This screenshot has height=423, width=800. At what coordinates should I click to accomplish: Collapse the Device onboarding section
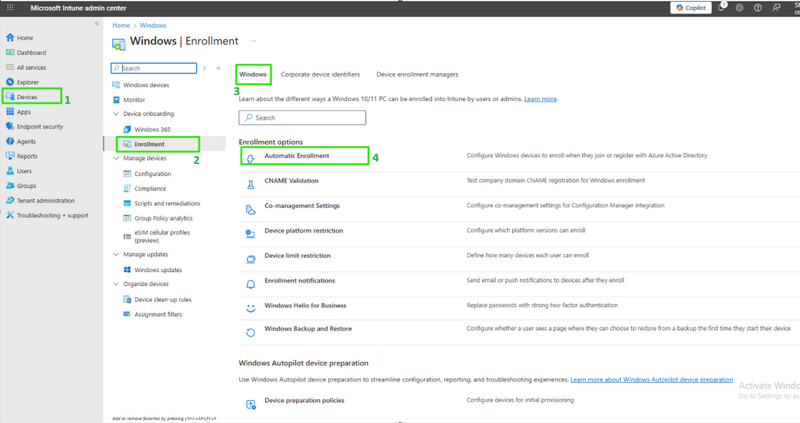click(115, 114)
